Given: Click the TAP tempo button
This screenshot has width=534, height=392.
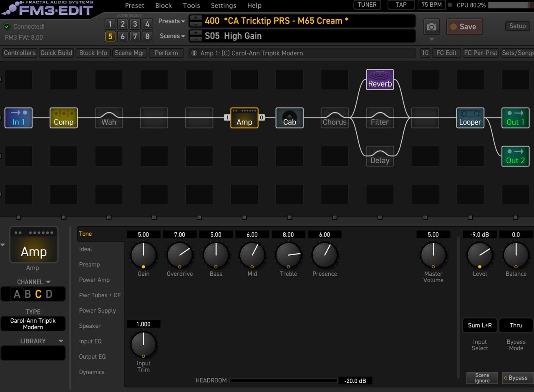Looking at the screenshot, I should 401,5.
